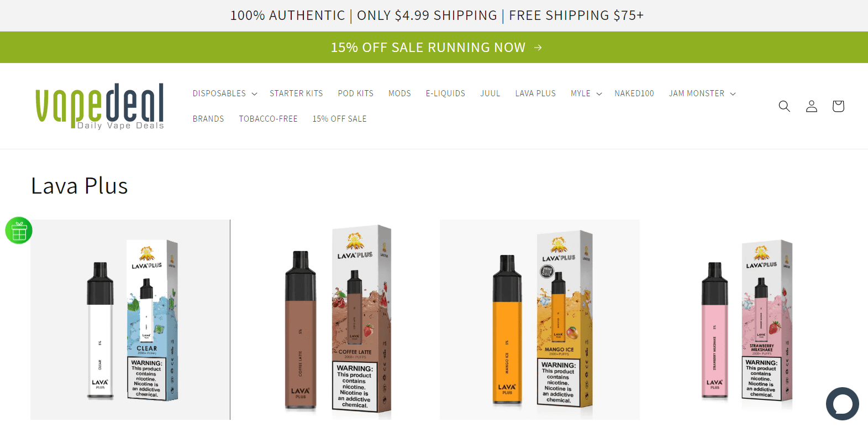Open the Brands link
The height and width of the screenshot is (427, 868).
[x=208, y=119]
